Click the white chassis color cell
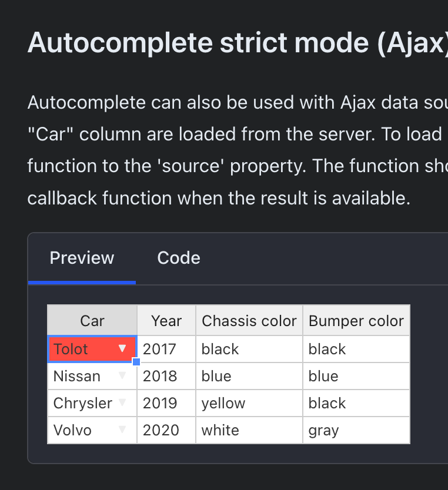Screen dimensions: 448x490 click(x=249, y=430)
